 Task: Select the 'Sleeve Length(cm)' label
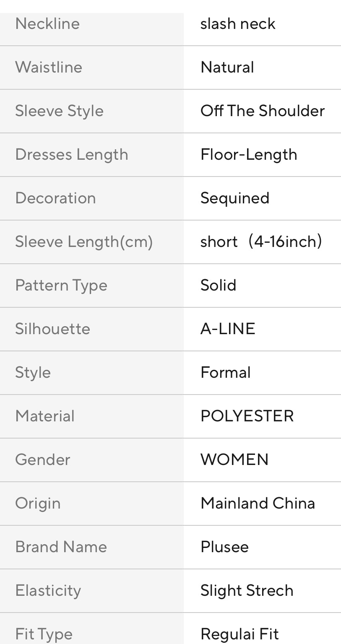84,242
